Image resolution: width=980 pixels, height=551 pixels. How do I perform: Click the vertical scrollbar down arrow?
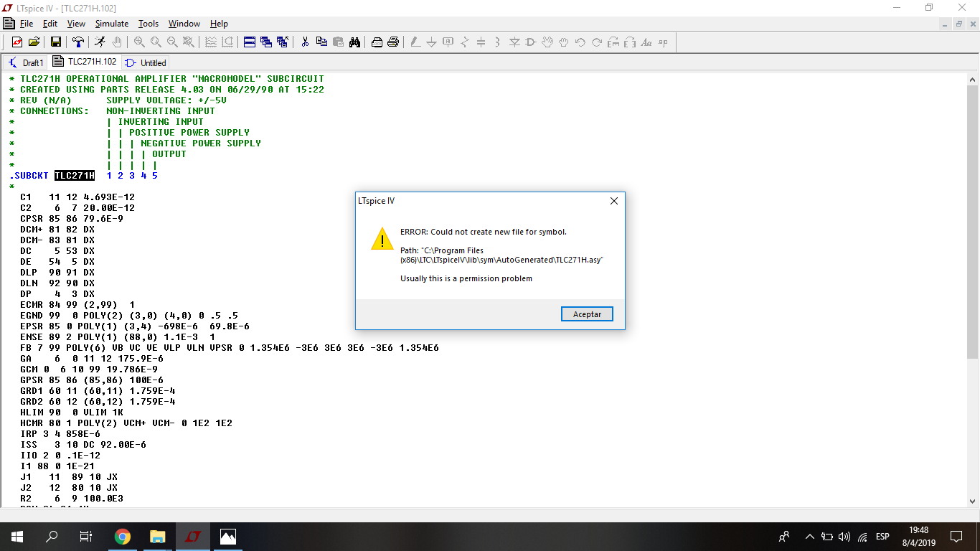tap(973, 501)
